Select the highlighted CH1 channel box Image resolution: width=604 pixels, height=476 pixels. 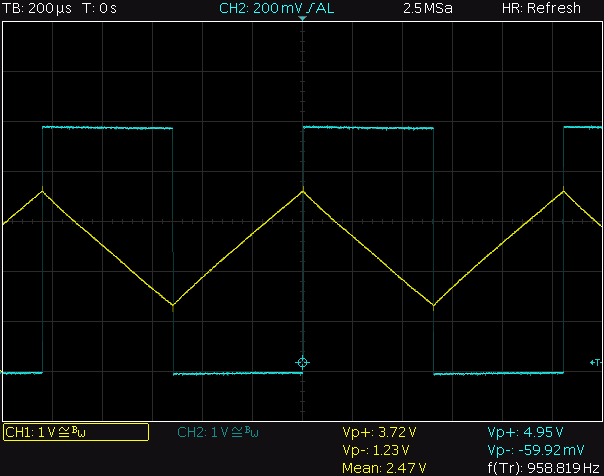tap(76, 432)
